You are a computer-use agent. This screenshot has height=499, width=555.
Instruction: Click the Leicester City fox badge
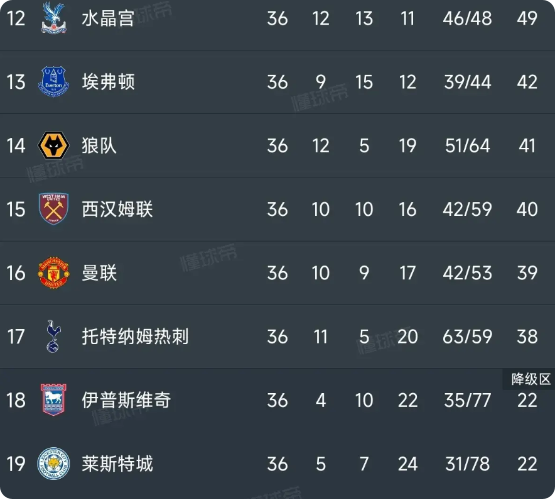click(53, 464)
